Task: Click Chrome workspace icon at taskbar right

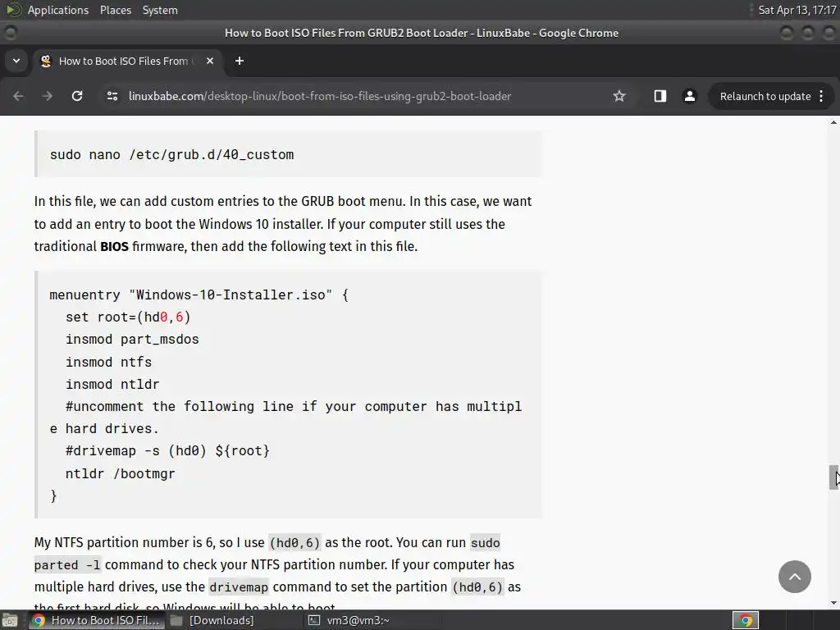Action: (x=746, y=620)
